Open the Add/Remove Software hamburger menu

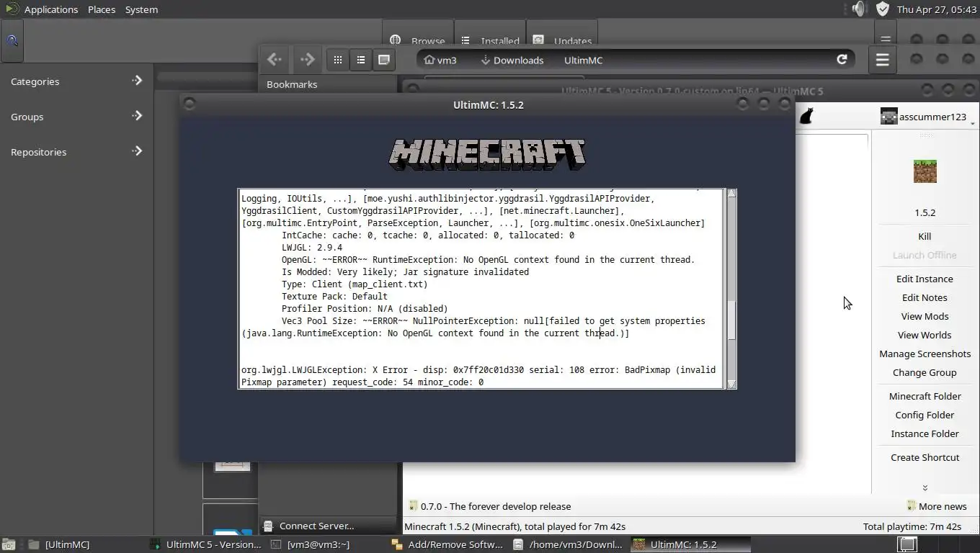[886, 40]
